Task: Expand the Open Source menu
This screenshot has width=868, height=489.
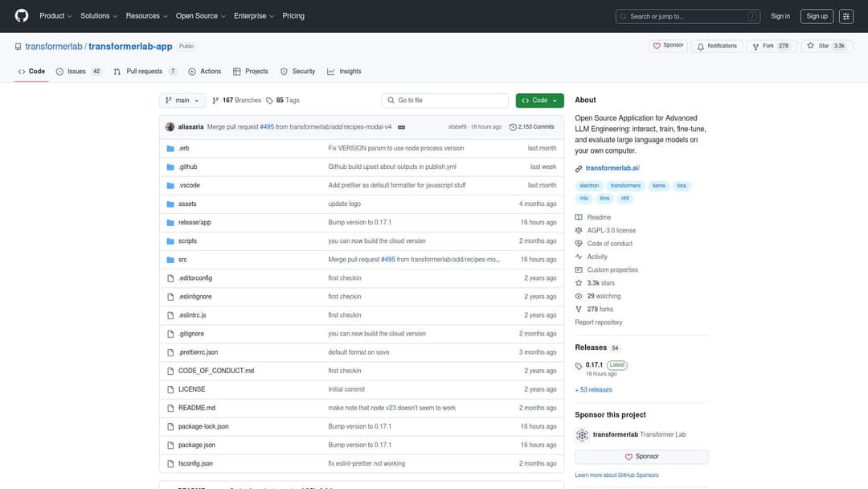Action: point(200,16)
